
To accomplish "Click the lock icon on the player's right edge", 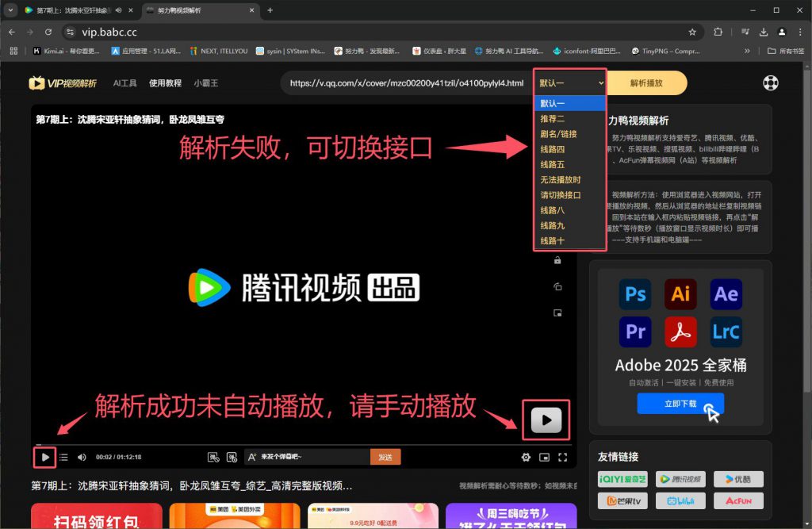I will point(558,260).
